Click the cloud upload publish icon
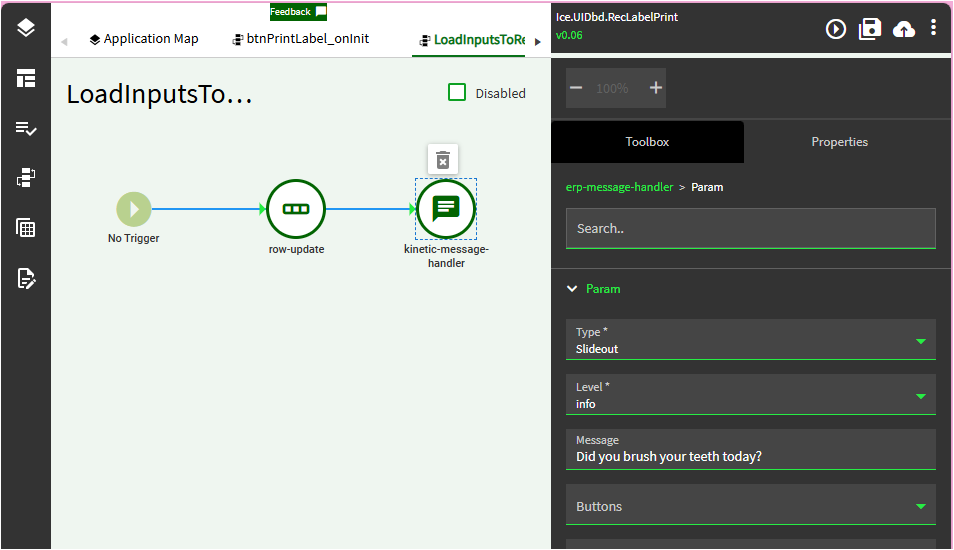This screenshot has height=550, width=954. (904, 29)
